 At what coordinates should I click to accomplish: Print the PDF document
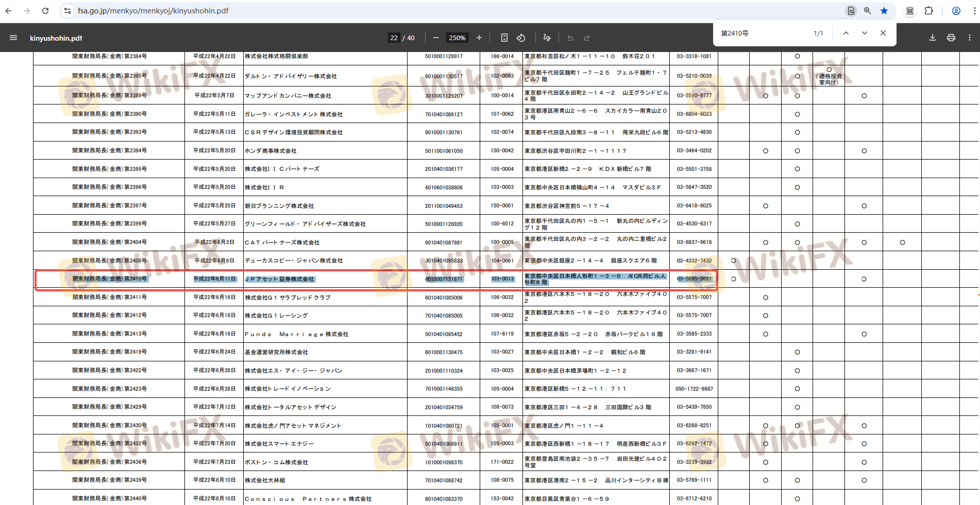tap(951, 38)
